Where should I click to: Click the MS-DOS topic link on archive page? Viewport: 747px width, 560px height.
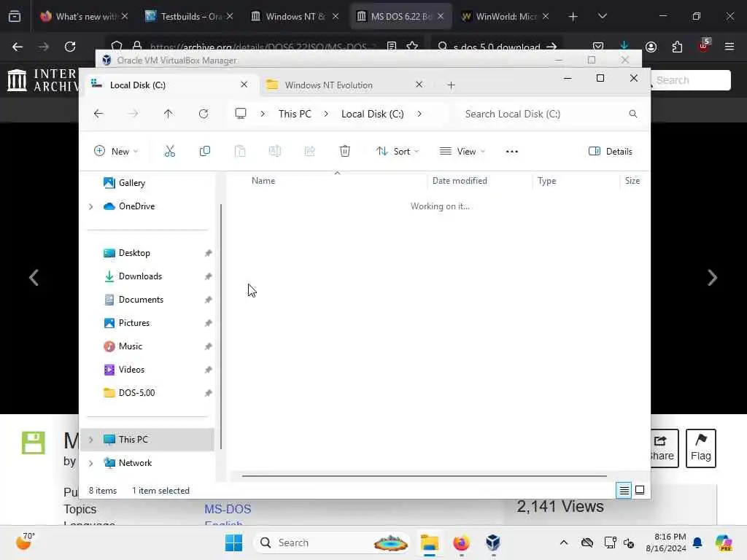[x=228, y=509]
